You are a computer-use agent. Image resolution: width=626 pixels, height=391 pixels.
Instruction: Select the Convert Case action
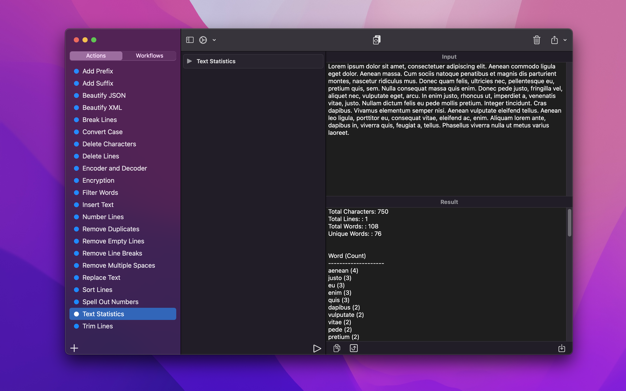[123, 132]
